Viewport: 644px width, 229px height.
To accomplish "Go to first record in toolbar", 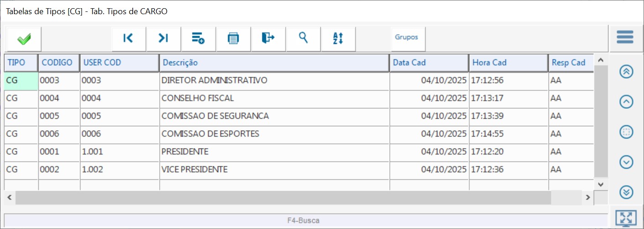I will [128, 38].
